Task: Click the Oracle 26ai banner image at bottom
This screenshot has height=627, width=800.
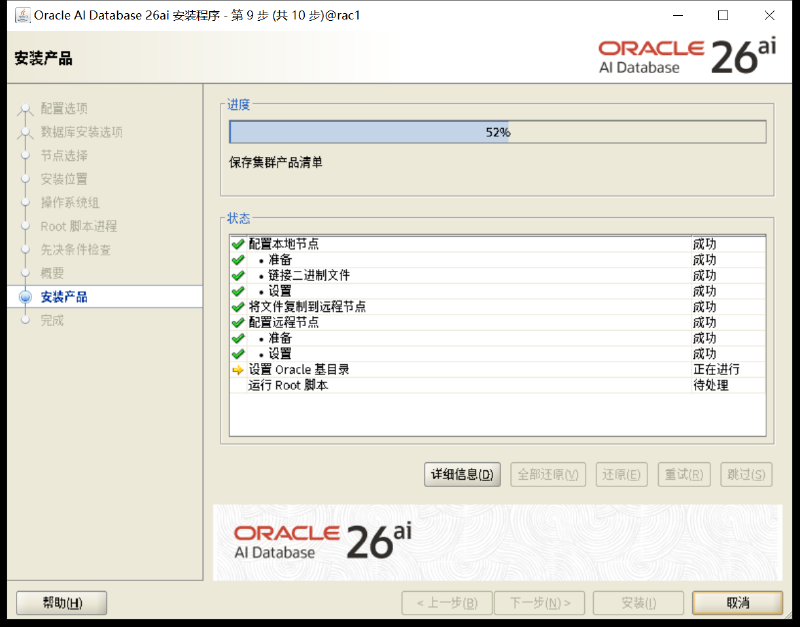Action: (497, 543)
